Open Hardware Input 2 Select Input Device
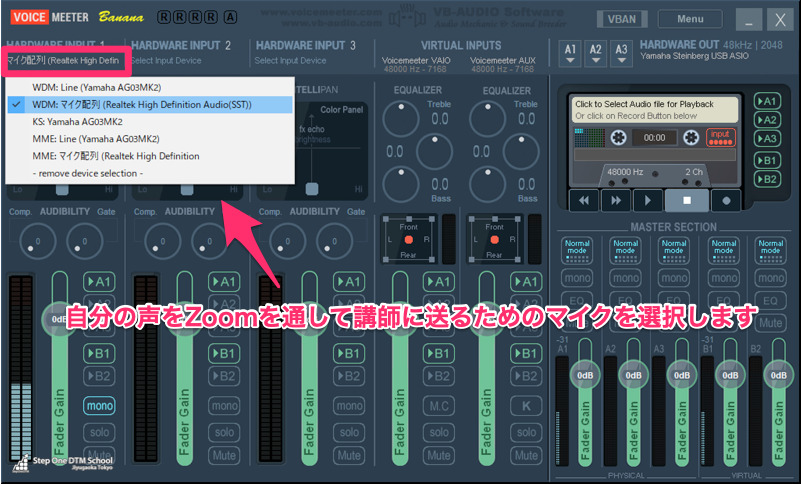 pyautogui.click(x=167, y=61)
